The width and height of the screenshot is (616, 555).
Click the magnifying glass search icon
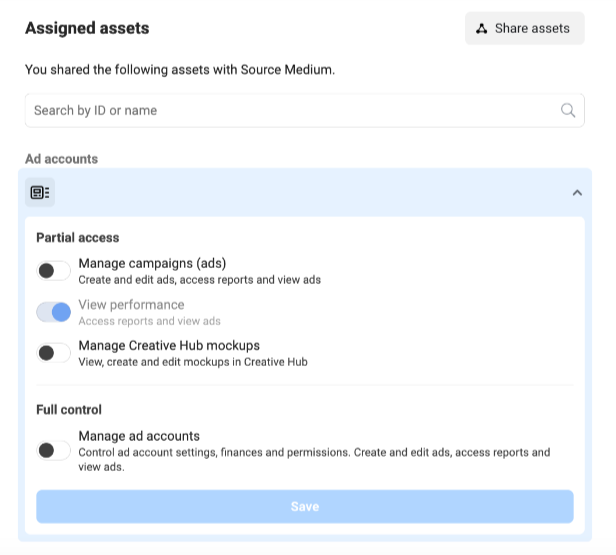pyautogui.click(x=568, y=111)
